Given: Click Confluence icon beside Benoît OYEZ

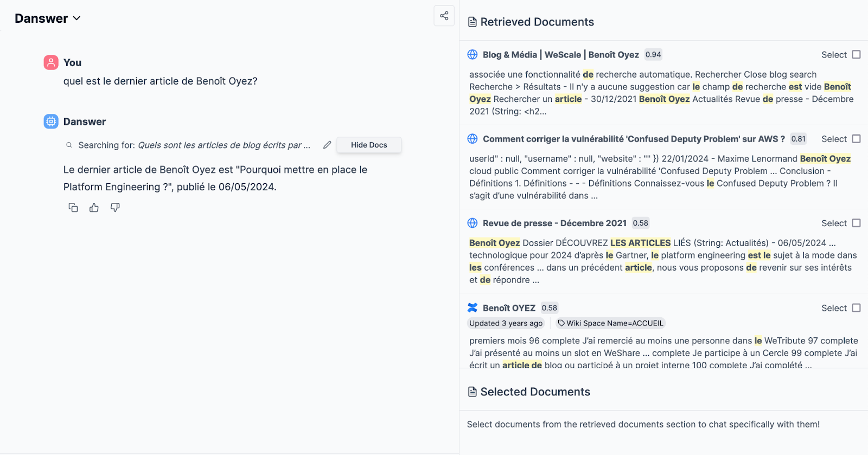Looking at the screenshot, I should tap(473, 307).
